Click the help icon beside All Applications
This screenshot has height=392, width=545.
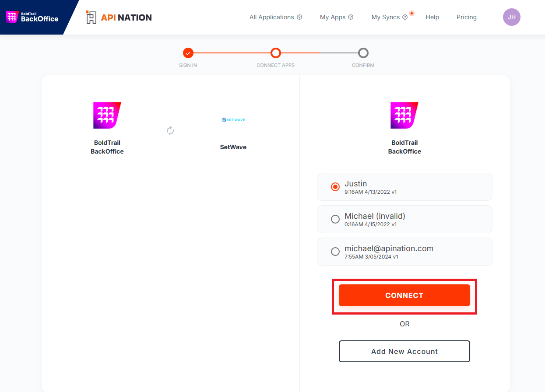tap(299, 17)
